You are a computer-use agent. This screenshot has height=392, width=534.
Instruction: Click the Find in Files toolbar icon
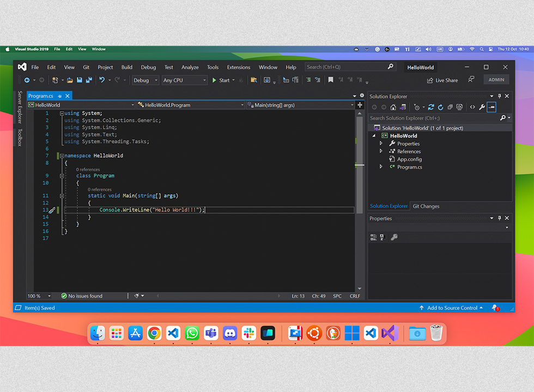[x=254, y=79]
